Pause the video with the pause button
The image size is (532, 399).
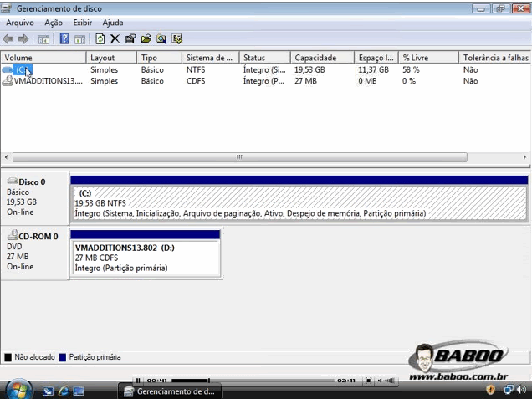coord(138,381)
